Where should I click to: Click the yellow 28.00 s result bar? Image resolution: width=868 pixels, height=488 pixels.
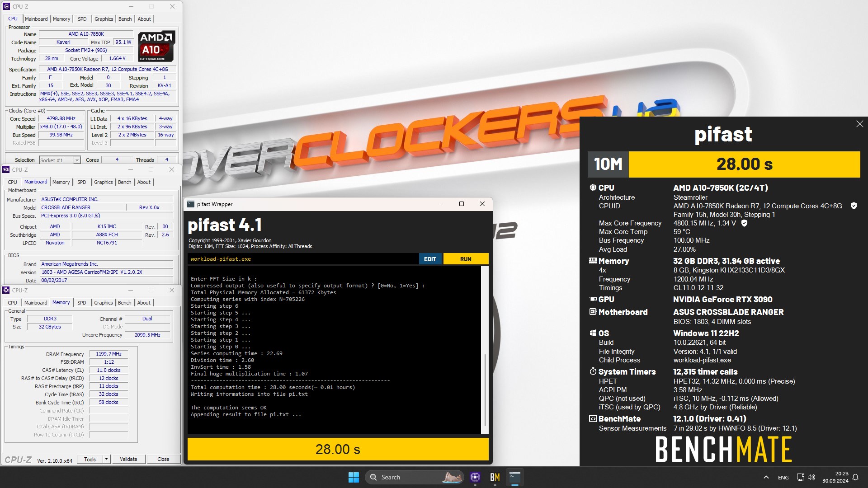point(338,449)
